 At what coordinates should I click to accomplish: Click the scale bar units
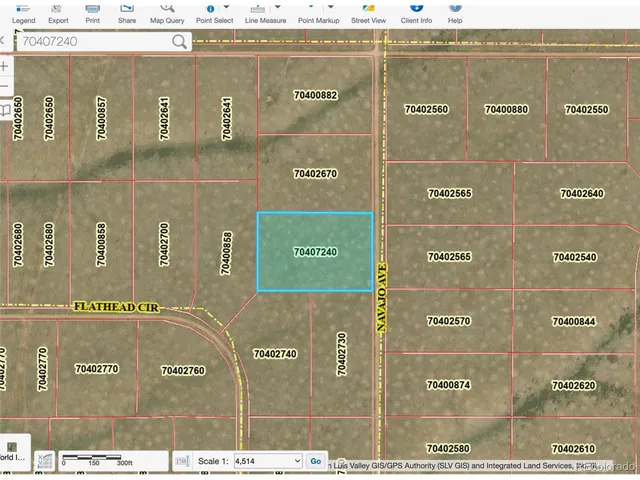tap(113, 461)
